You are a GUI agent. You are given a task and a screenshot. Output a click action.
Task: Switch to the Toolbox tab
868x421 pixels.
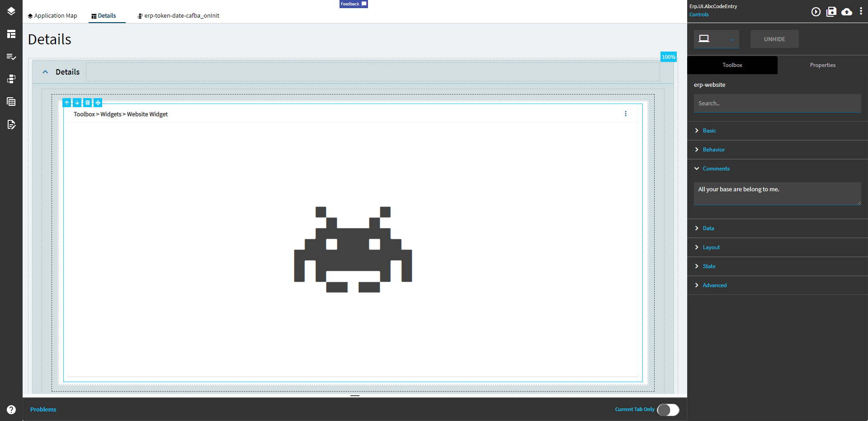[x=732, y=65]
